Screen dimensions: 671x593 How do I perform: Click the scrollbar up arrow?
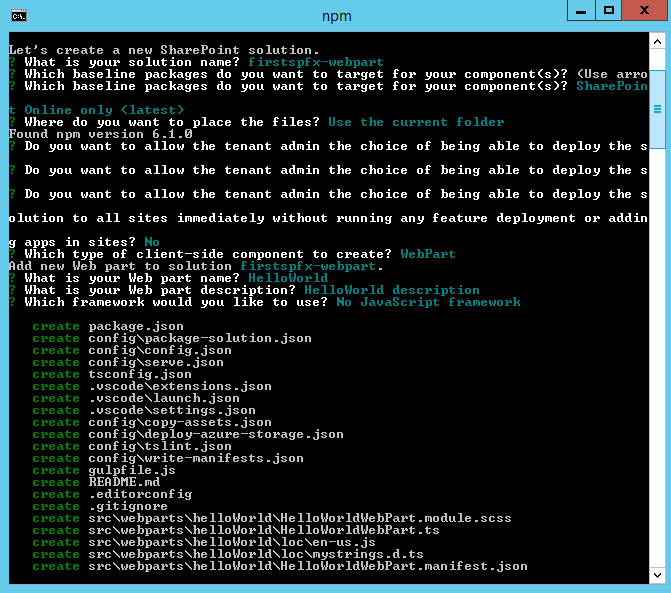657,42
